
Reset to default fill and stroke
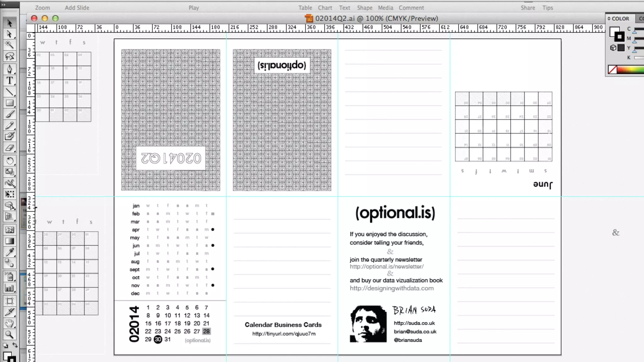(x=5, y=345)
